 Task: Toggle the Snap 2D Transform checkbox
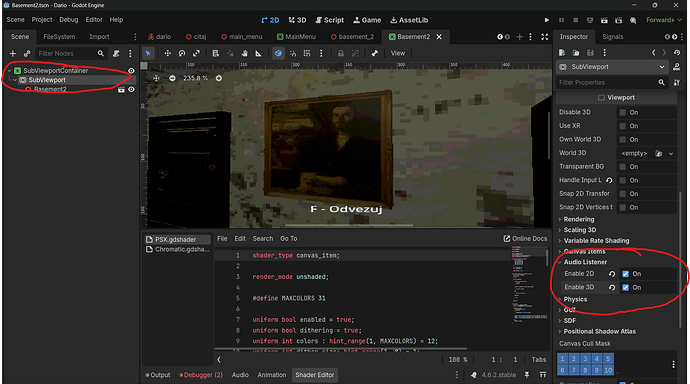coord(623,194)
